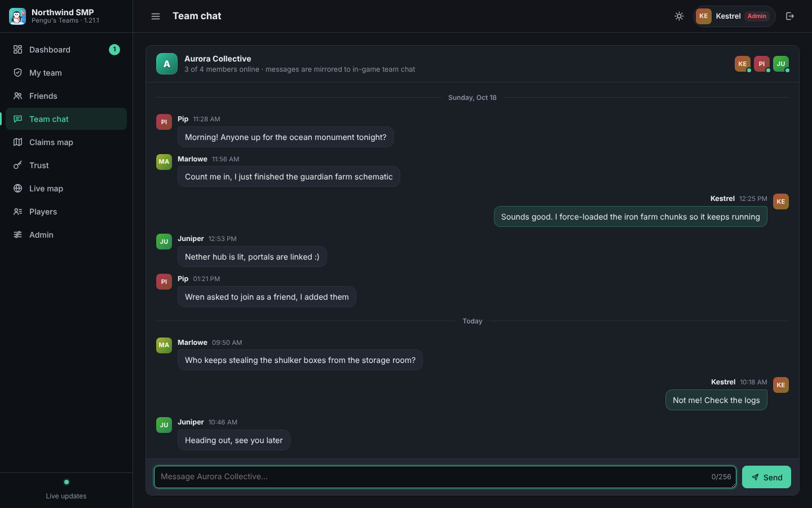The height and width of the screenshot is (508, 812).
Task: Toggle the sidebar hamburger menu
Action: [156, 16]
